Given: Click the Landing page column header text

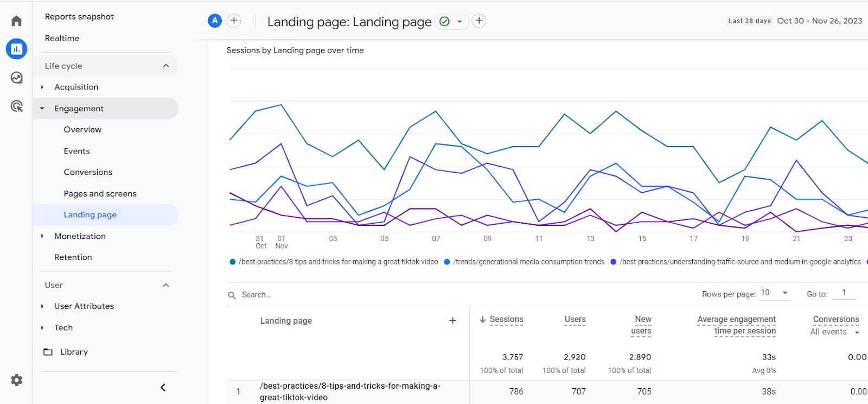Looking at the screenshot, I should coord(286,321).
